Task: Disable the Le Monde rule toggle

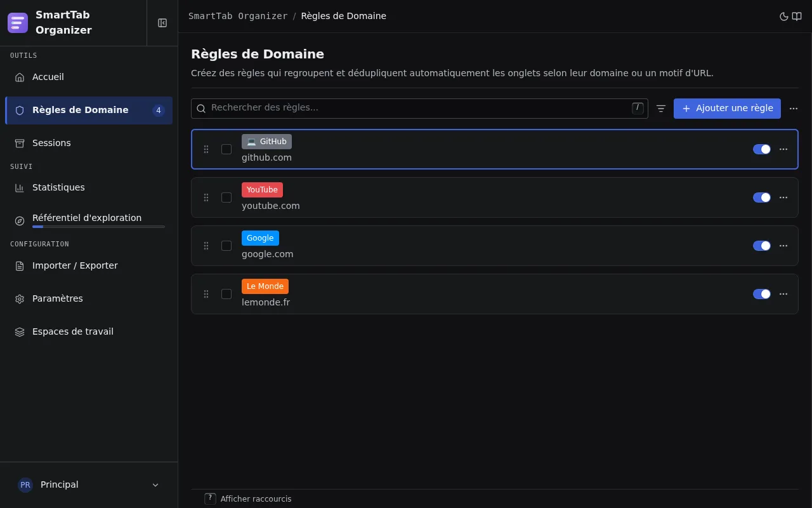Action: 762,294
